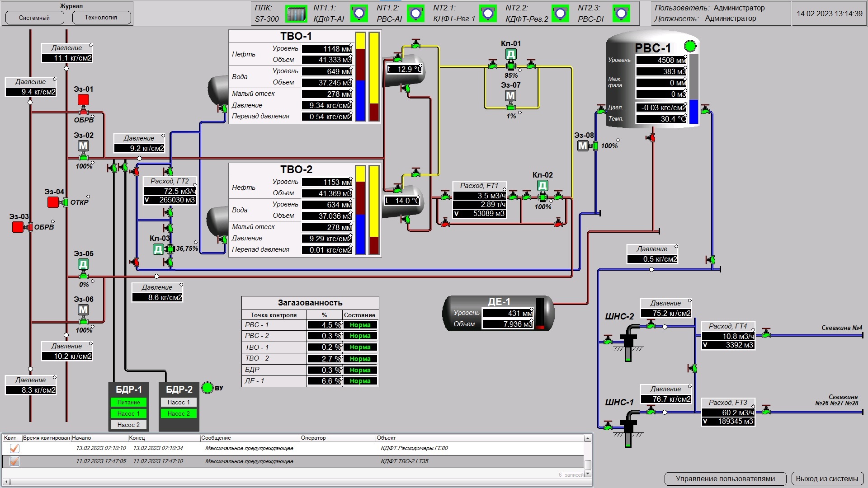Select the red Эз-01 valve actuator

pyautogui.click(x=83, y=99)
